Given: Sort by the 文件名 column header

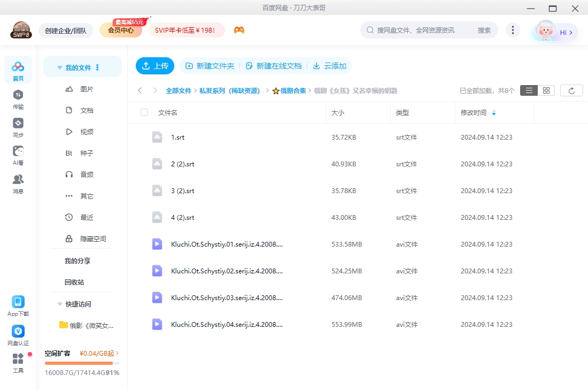Looking at the screenshot, I should click(x=168, y=112).
